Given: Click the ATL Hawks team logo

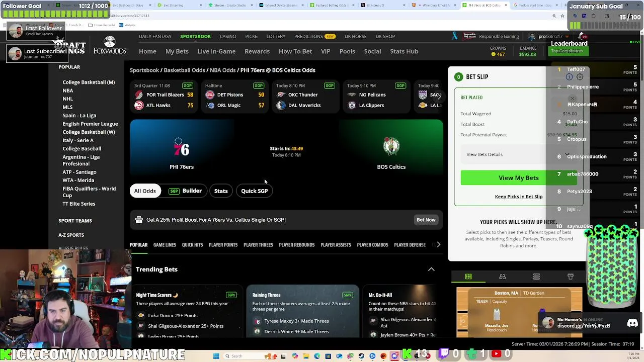Looking at the screenshot, I should (139, 105).
